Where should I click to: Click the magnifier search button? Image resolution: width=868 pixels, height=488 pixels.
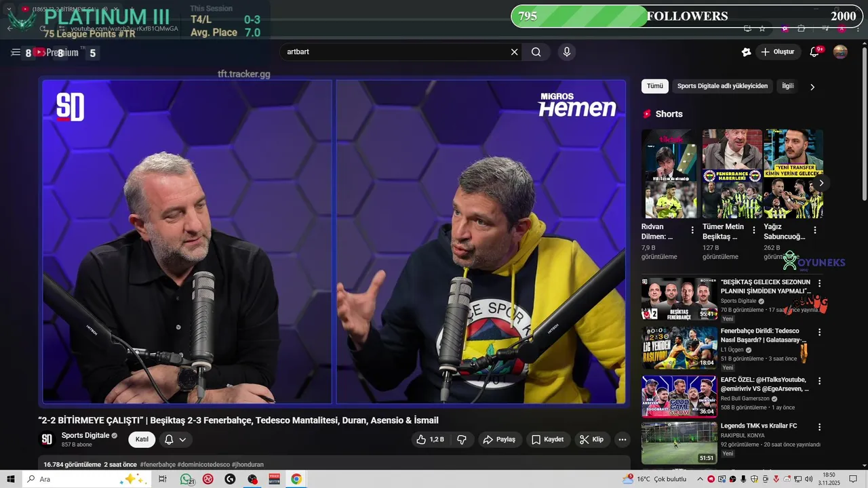536,52
